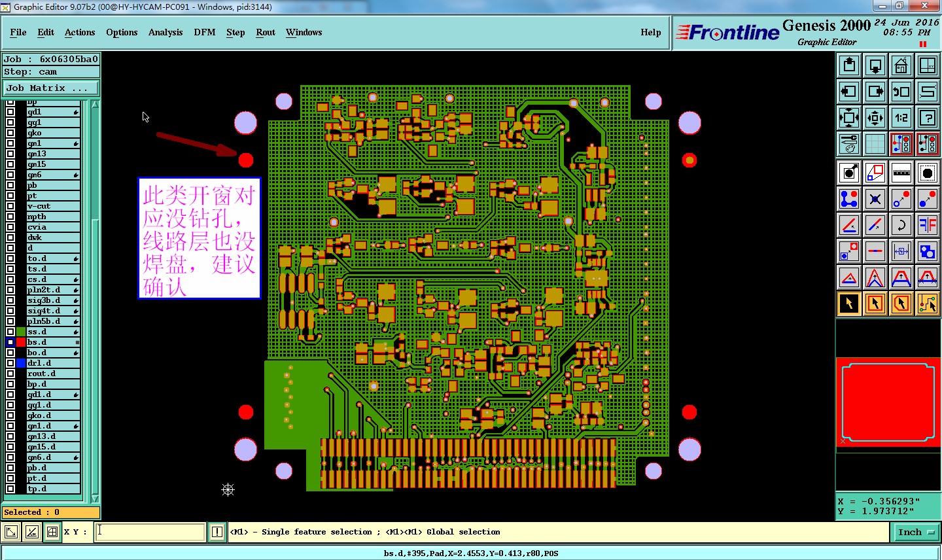Click the pan down icon
942x560 pixels.
coord(875,65)
